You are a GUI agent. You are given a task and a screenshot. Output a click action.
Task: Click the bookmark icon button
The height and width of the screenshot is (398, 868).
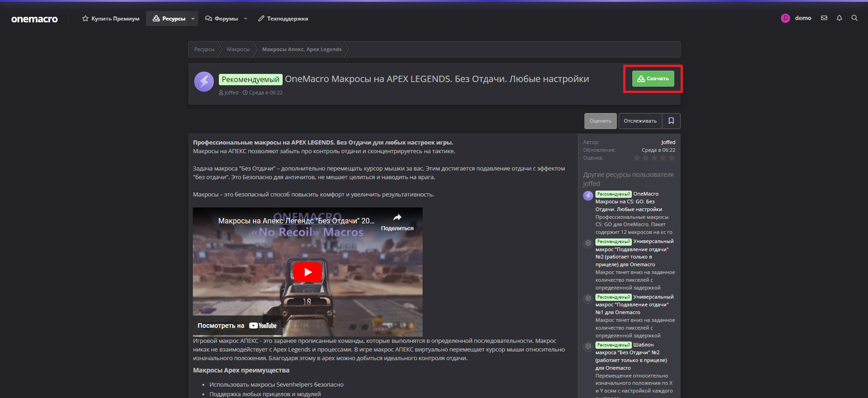click(671, 121)
